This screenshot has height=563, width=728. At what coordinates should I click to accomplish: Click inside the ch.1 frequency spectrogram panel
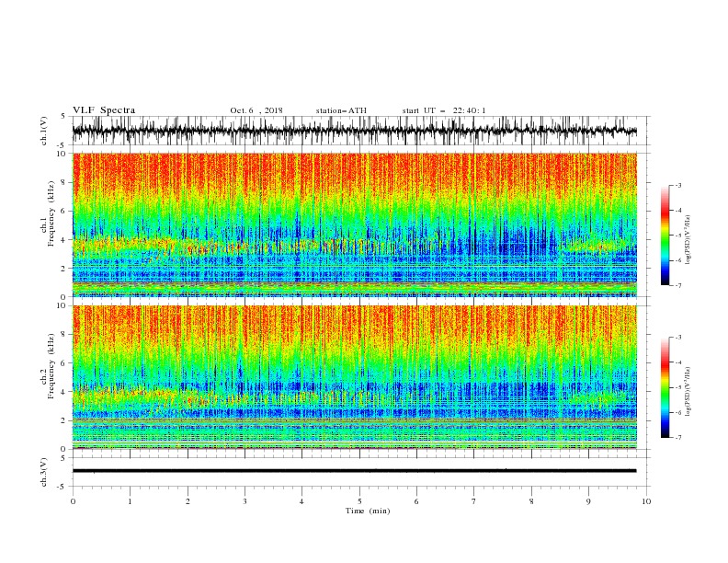click(x=355, y=224)
